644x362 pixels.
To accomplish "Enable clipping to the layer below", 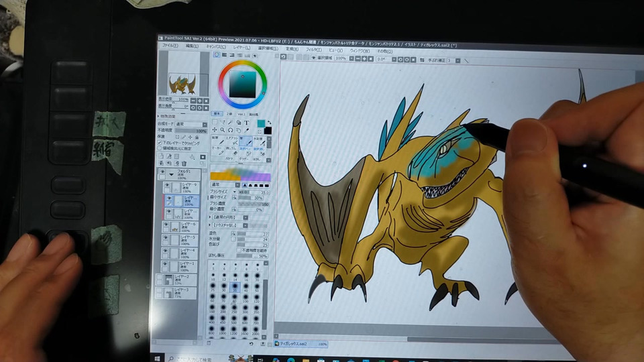I will [x=160, y=142].
